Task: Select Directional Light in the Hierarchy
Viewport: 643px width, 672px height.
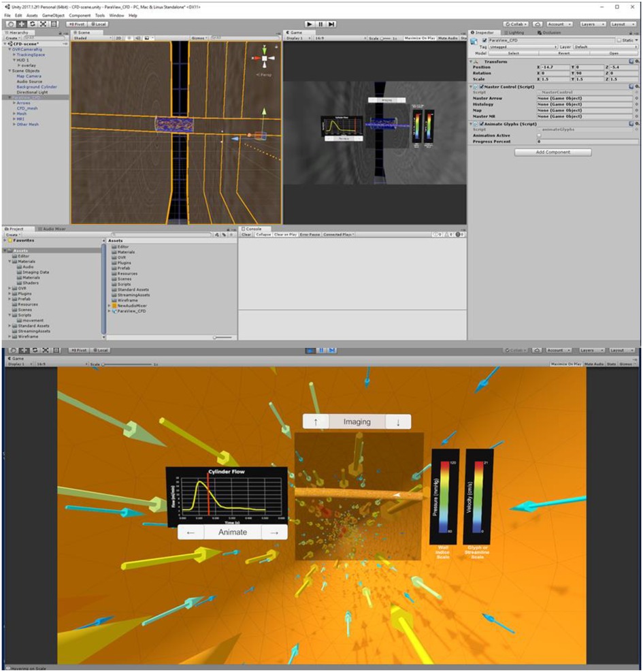Action: 32,92
